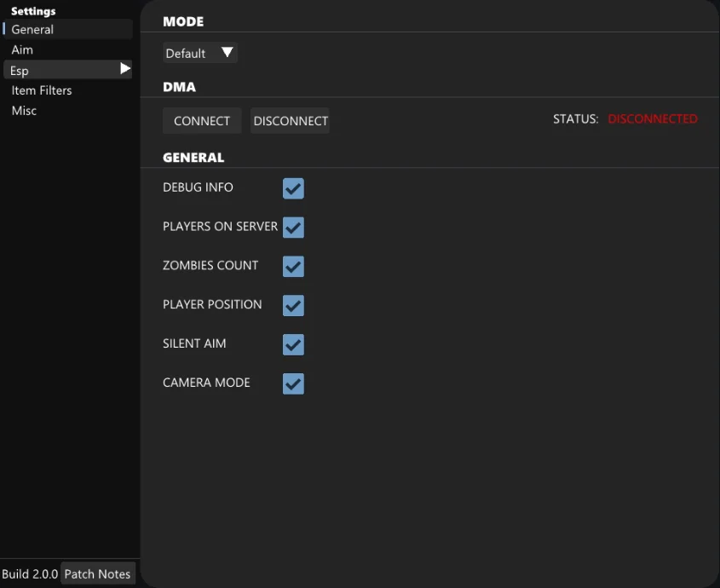Image resolution: width=720 pixels, height=588 pixels.
Task: Click the Settings header in sidebar
Action: (33, 11)
